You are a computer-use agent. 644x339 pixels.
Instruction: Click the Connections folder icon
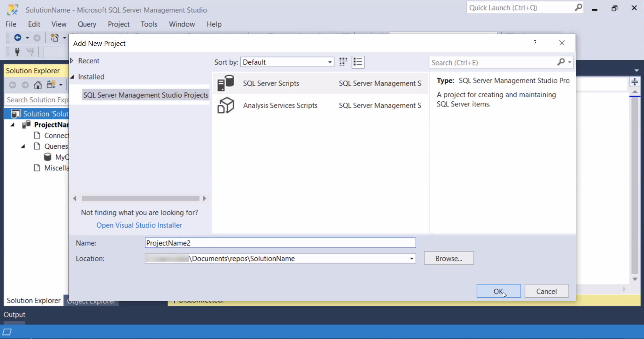tap(37, 135)
